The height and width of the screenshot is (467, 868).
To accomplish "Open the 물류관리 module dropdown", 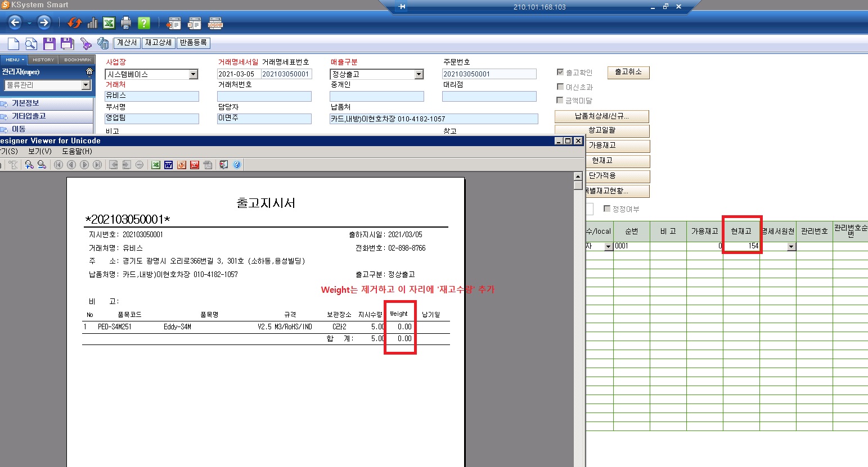I will tap(86, 85).
